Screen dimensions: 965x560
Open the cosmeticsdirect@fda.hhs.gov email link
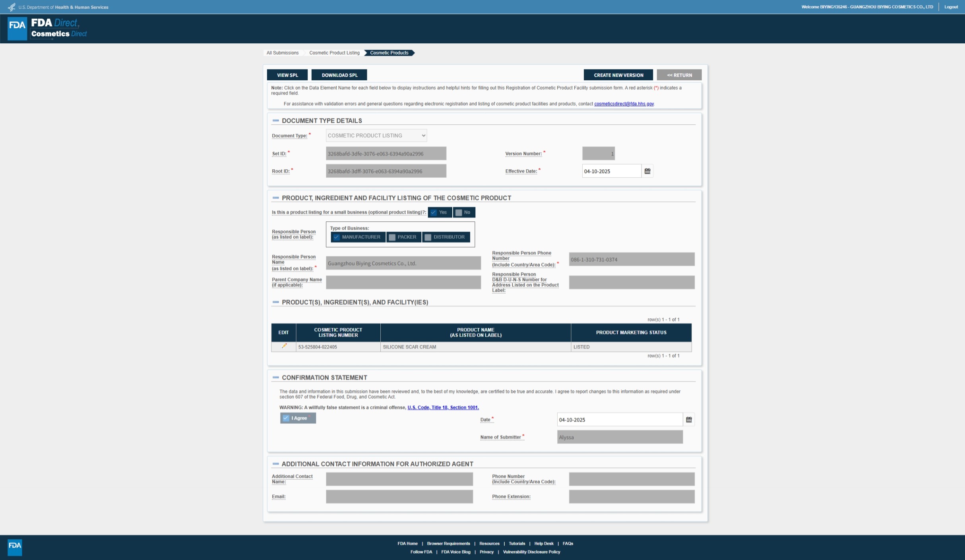[x=624, y=104]
